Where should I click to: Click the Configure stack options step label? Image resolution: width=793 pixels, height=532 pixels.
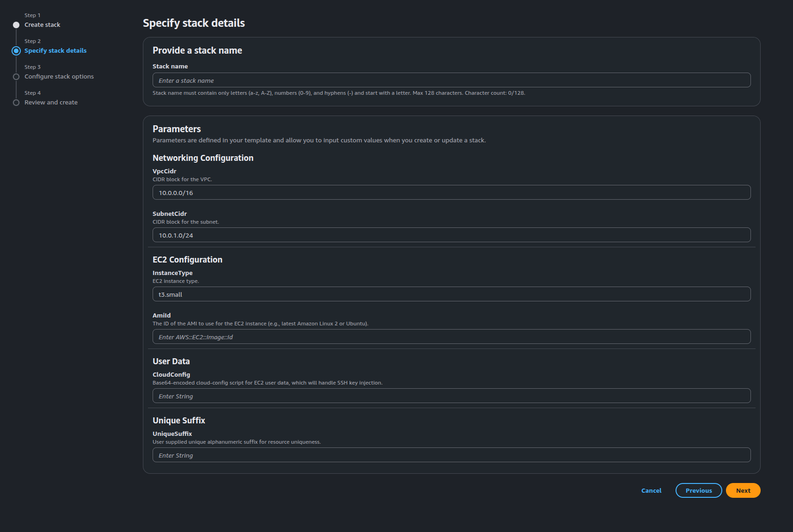pyautogui.click(x=59, y=76)
